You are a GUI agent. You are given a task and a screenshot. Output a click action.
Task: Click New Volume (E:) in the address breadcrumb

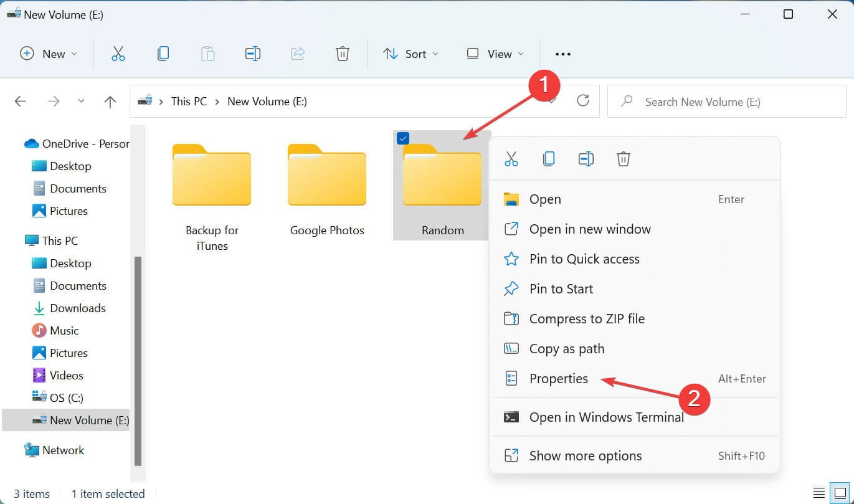[267, 101]
